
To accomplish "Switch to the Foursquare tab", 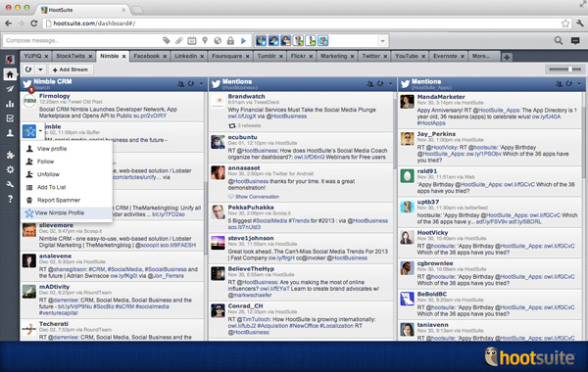I will 226,56.
